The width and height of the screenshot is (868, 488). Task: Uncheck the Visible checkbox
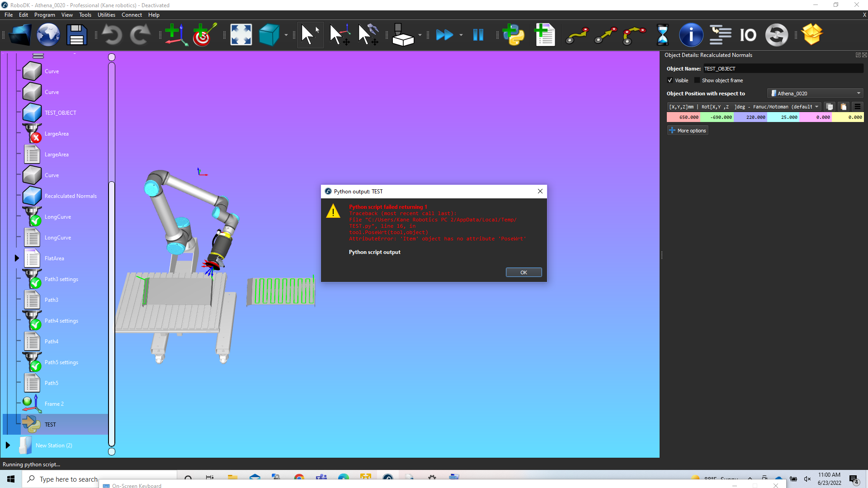point(670,80)
